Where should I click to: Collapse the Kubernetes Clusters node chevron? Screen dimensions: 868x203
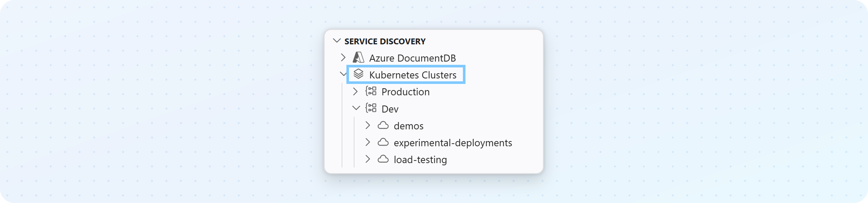pos(343,74)
